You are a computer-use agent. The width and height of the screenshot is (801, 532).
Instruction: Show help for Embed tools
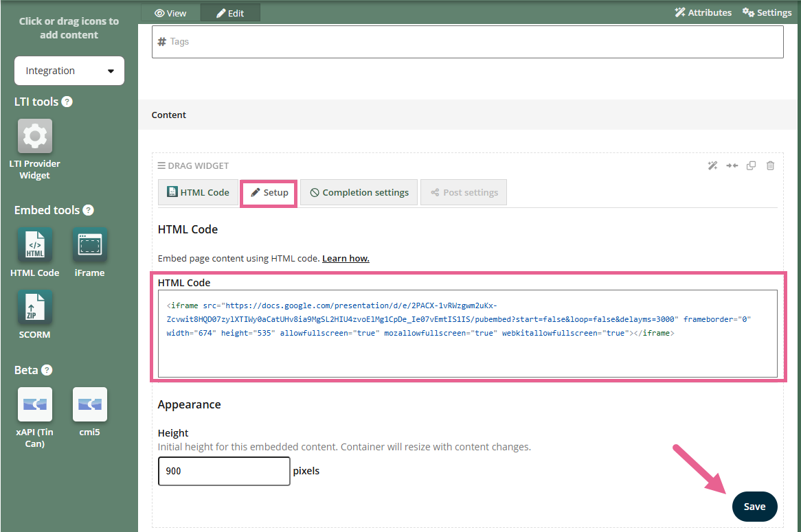pyautogui.click(x=88, y=210)
